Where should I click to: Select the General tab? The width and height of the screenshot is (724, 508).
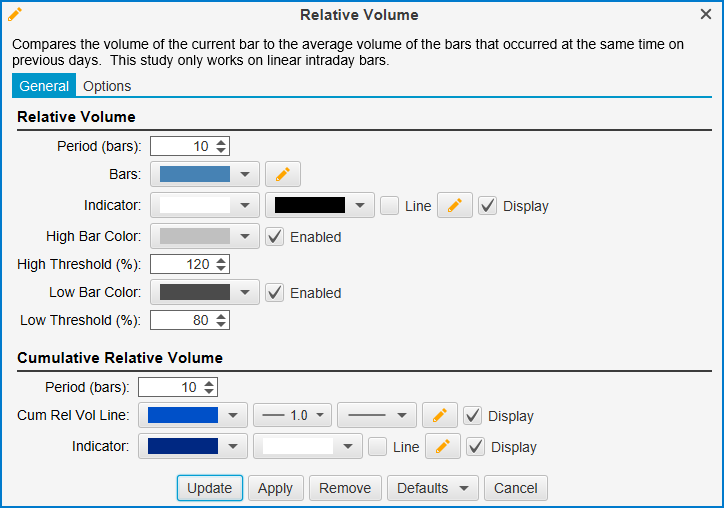pyautogui.click(x=44, y=86)
